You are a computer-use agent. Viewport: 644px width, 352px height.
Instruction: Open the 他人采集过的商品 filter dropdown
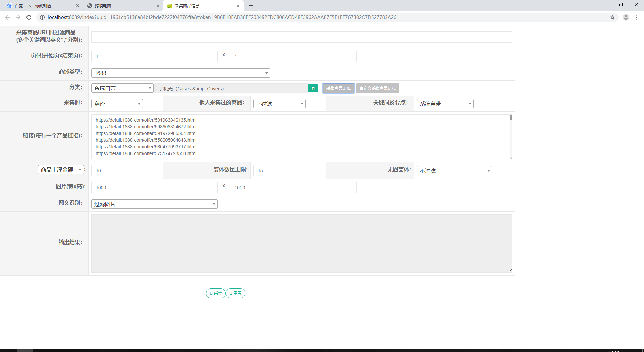(279, 104)
